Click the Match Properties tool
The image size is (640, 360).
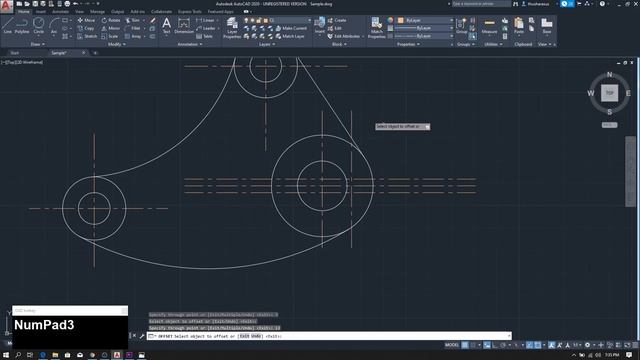coord(376,28)
